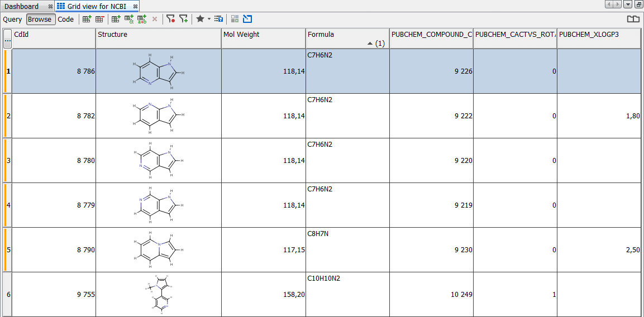Switch to Code mode

click(x=66, y=19)
